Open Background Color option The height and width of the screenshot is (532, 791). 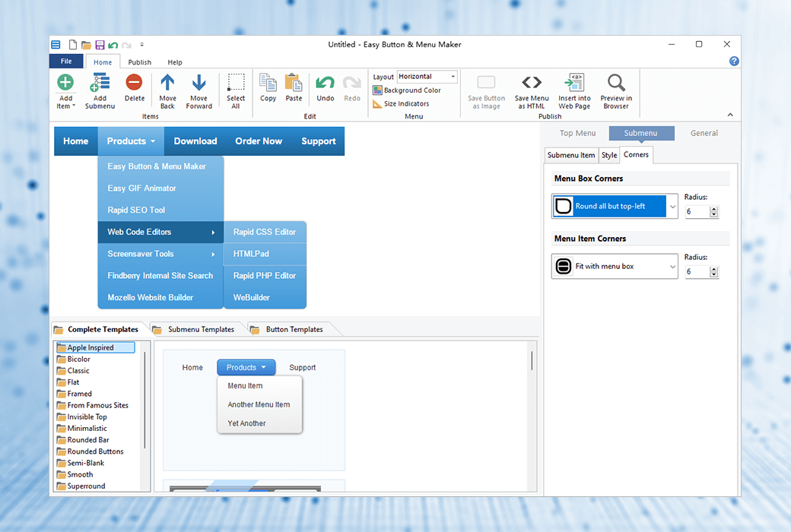[407, 90]
